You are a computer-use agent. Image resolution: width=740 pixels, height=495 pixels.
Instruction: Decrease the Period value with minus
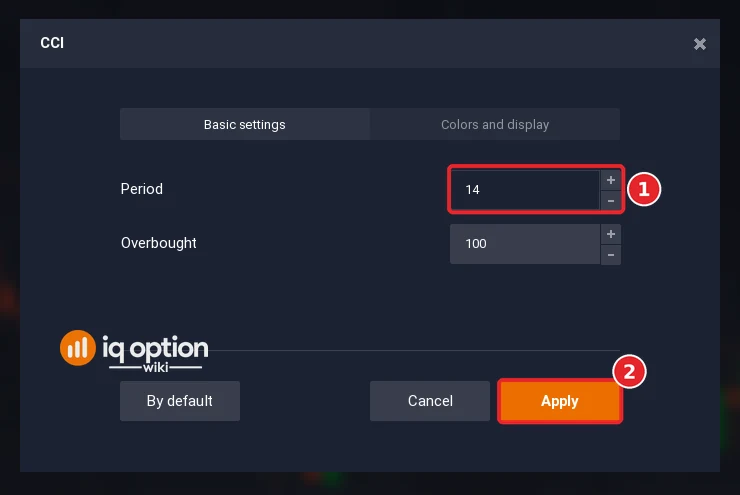tap(611, 201)
